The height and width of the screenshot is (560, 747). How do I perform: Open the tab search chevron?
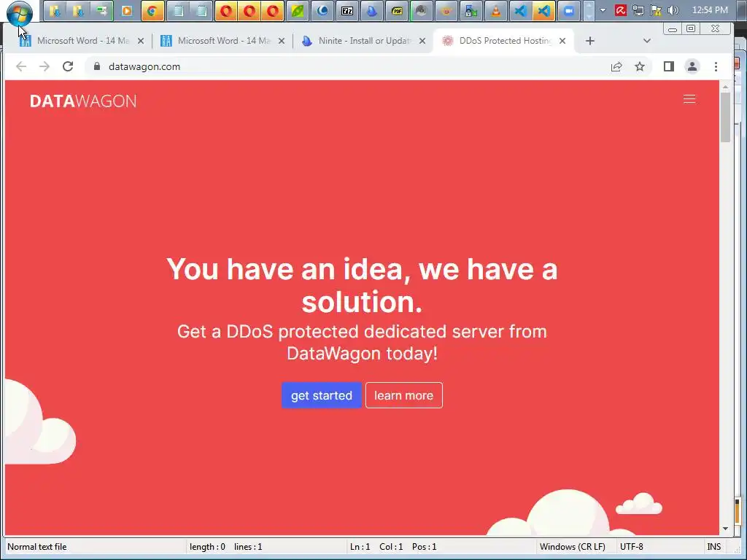click(x=646, y=41)
